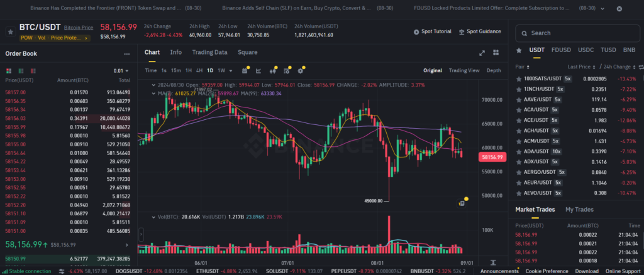644x275 pixels.
Task: Switch to the Trading Data tab
Action: click(209, 52)
